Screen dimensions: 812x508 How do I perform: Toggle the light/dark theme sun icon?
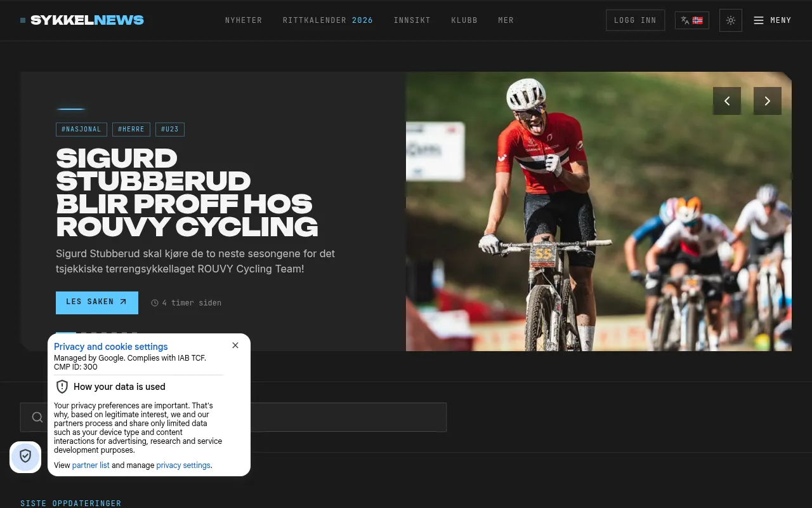pos(731,20)
